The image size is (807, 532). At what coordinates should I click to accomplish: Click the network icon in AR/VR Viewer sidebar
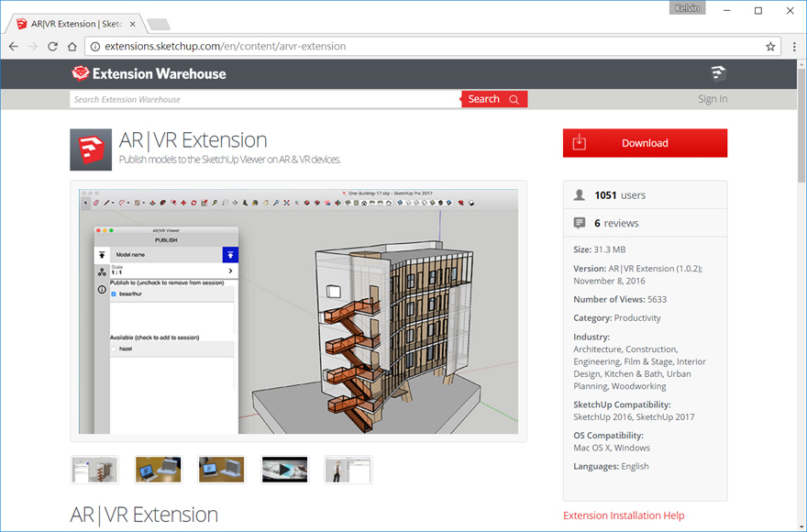(102, 272)
